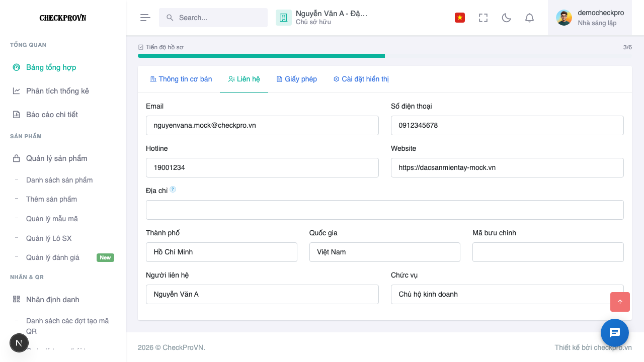This screenshot has width=644, height=362.
Task: Click the CHECKPROVN logo
Action: 63,18
